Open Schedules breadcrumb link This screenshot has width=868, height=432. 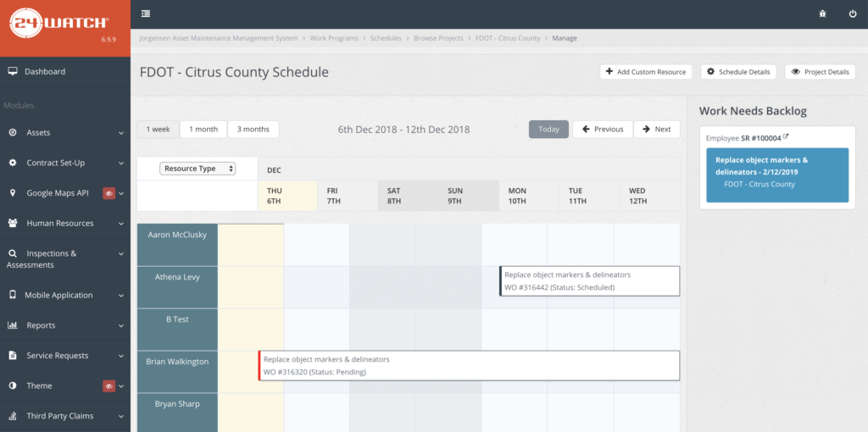(x=386, y=38)
